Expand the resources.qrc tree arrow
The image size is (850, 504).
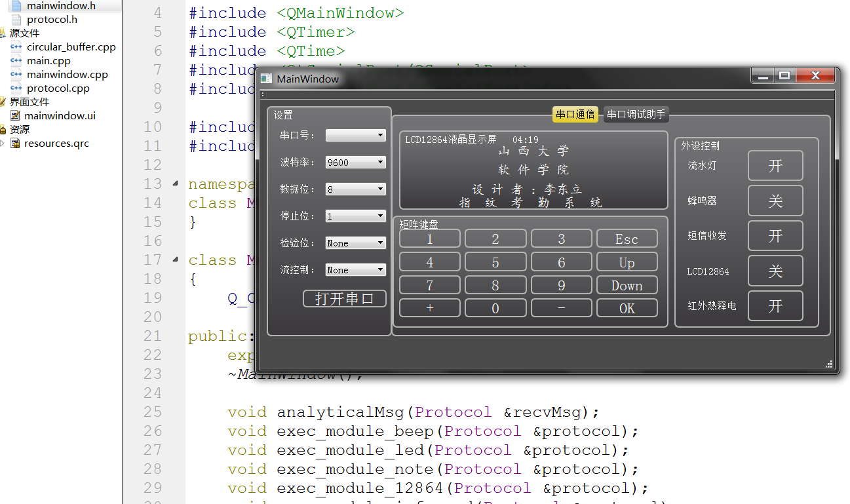(x=3, y=144)
